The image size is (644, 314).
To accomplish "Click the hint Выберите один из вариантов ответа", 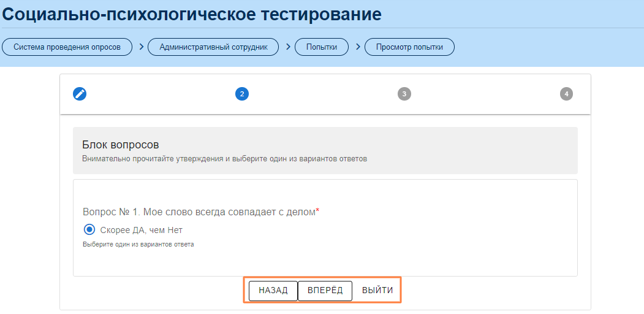I will (138, 244).
